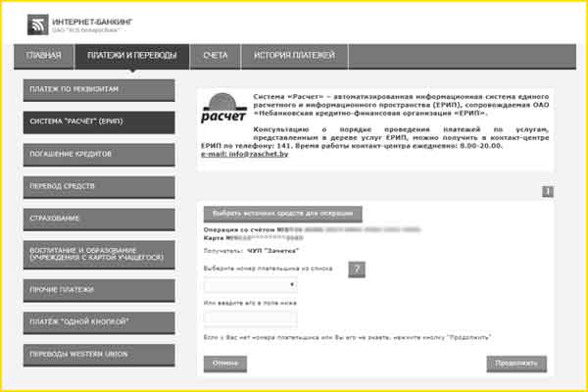588x392 pixels.
Task: Open the Счета tab
Action: tap(216, 57)
